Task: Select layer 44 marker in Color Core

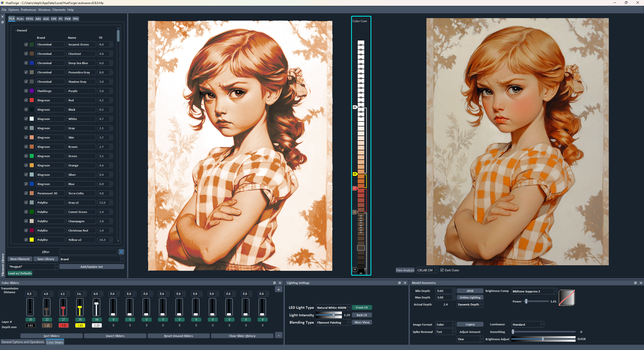Action: coord(355,107)
